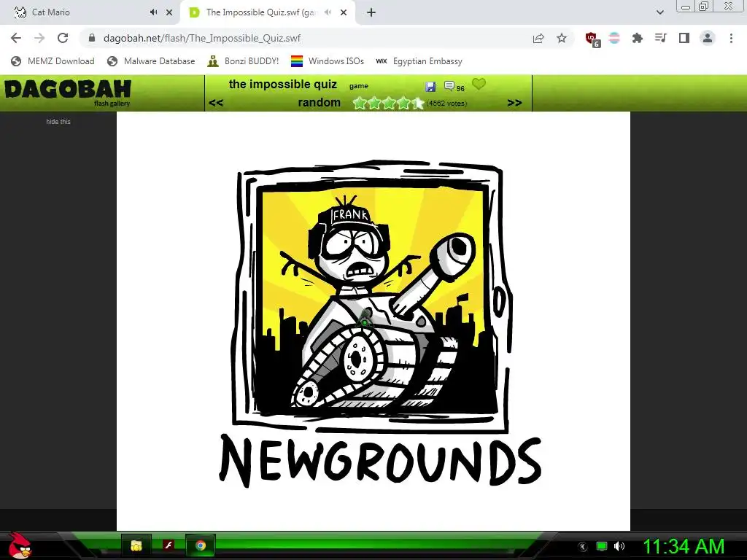Close the Cat Mario tab

pyautogui.click(x=169, y=12)
